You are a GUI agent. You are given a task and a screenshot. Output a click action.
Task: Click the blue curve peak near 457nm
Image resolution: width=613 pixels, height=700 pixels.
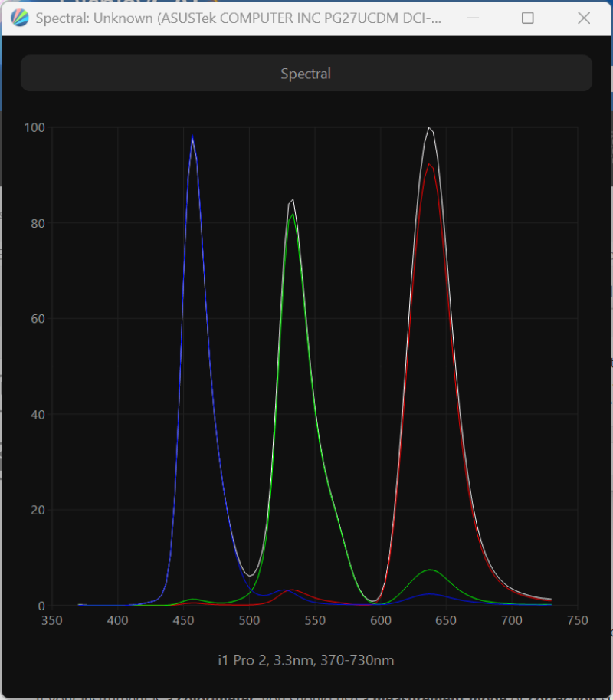[192, 136]
